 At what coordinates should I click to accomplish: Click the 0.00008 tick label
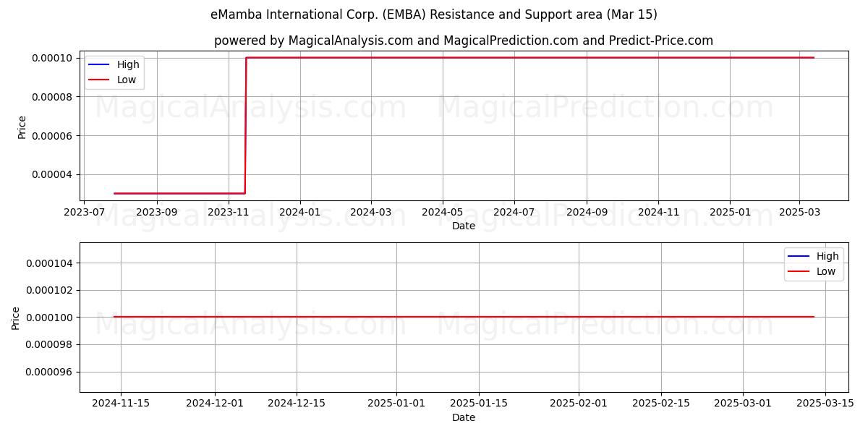click(53, 97)
